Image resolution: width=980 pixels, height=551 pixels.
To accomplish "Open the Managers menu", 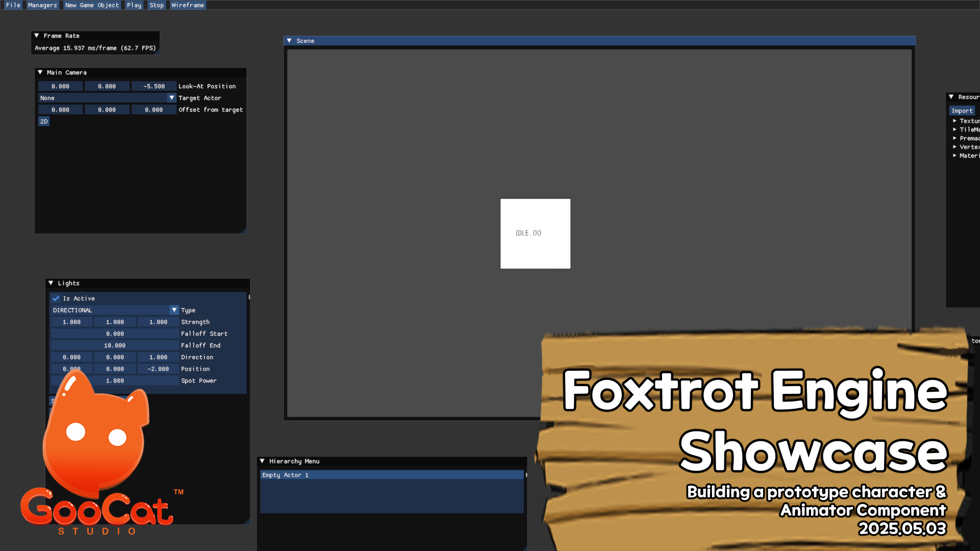I will click(42, 5).
